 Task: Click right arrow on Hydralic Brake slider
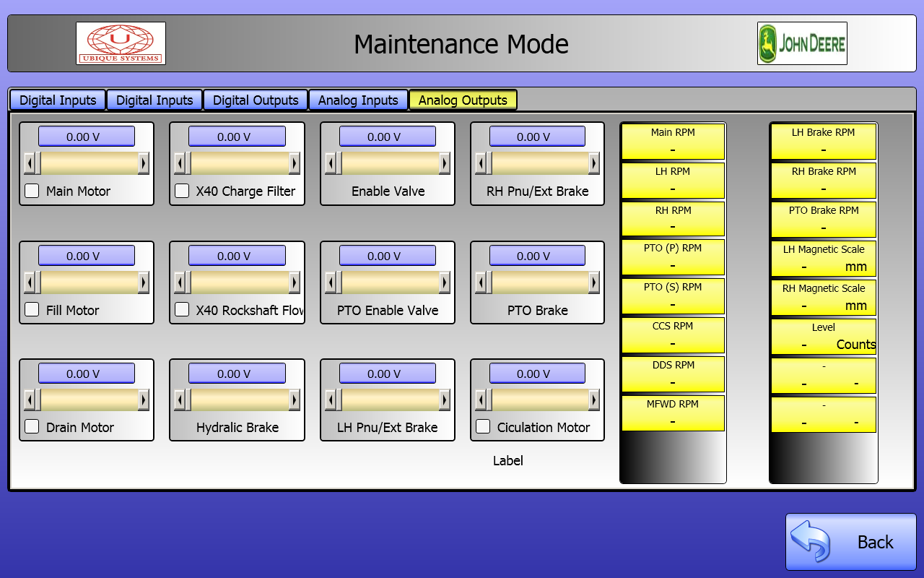coord(295,400)
